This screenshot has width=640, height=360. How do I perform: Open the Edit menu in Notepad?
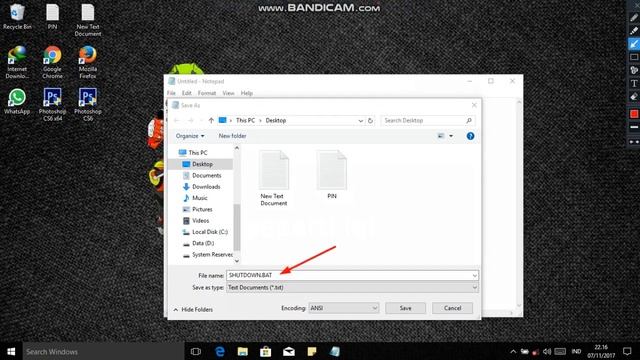tap(187, 93)
